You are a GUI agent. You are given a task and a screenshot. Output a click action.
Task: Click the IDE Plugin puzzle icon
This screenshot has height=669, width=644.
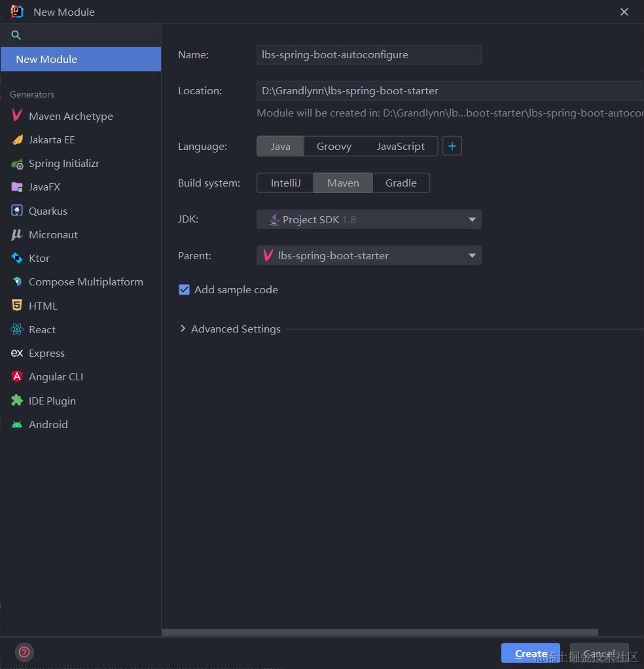tap(17, 400)
